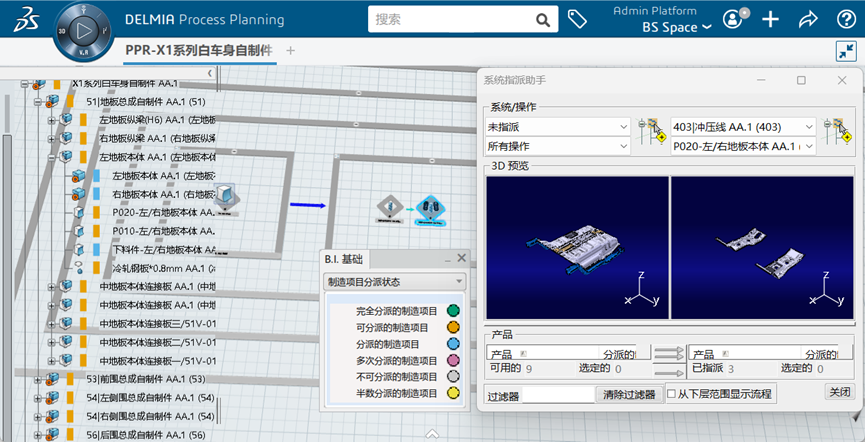This screenshot has height=442, width=865.
Task: Click the search magnifier icon
Action: [x=543, y=20]
